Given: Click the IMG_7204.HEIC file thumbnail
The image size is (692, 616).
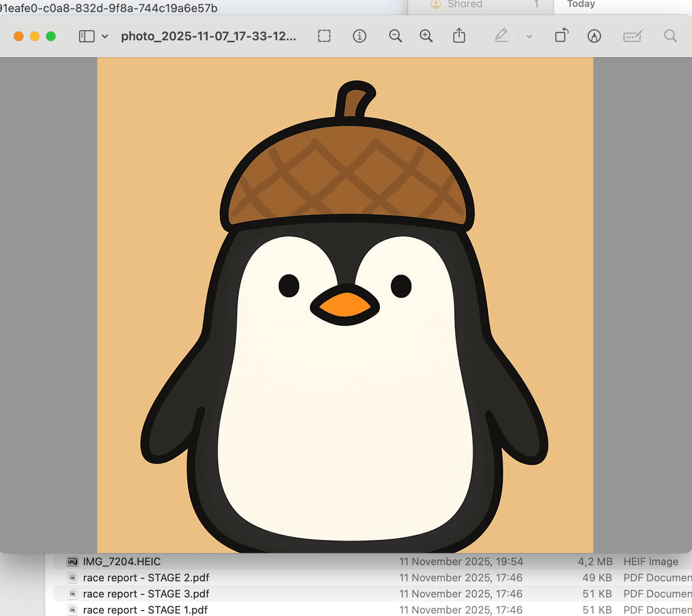Looking at the screenshot, I should (x=72, y=561).
